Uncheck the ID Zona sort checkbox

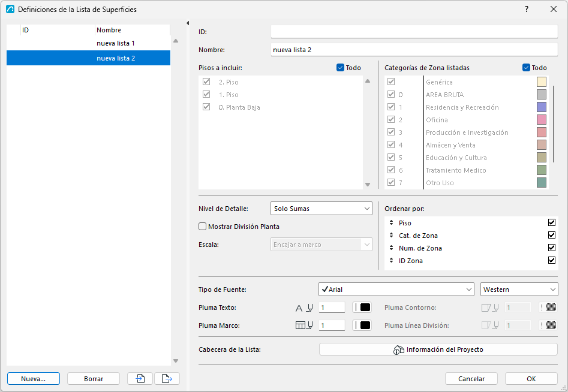point(552,260)
